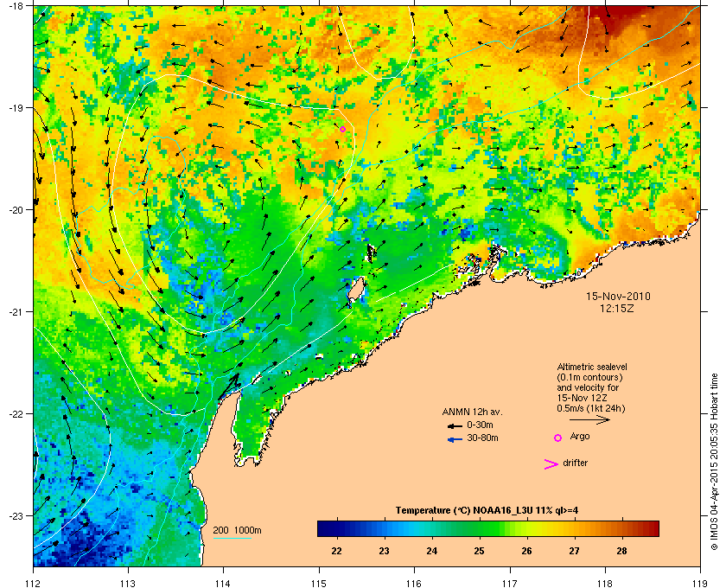Image resolution: width=726 pixels, height=588 pixels.
Task: Click the latitude axis label -22
Action: 16,413
